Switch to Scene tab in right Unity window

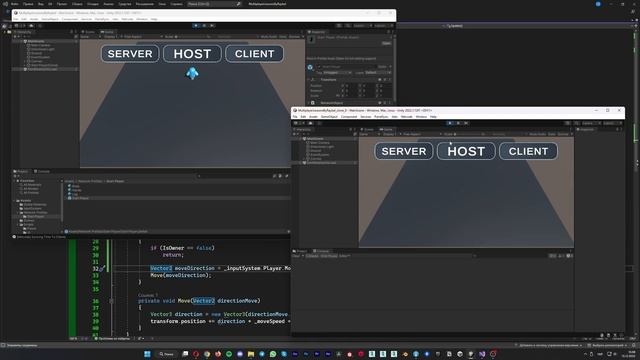click(367, 129)
